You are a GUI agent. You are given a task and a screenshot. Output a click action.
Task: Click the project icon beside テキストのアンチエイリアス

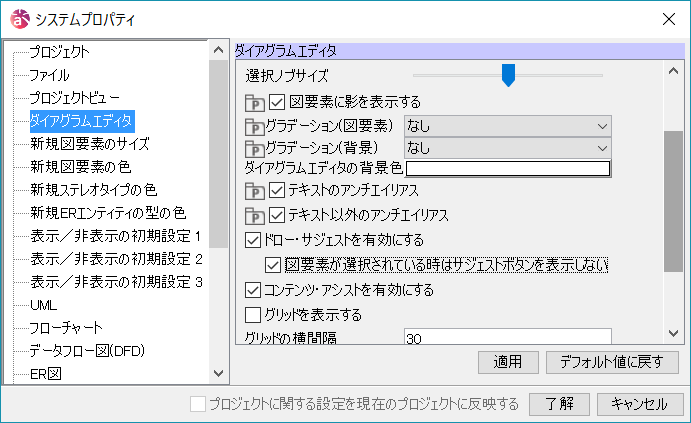click(x=254, y=191)
